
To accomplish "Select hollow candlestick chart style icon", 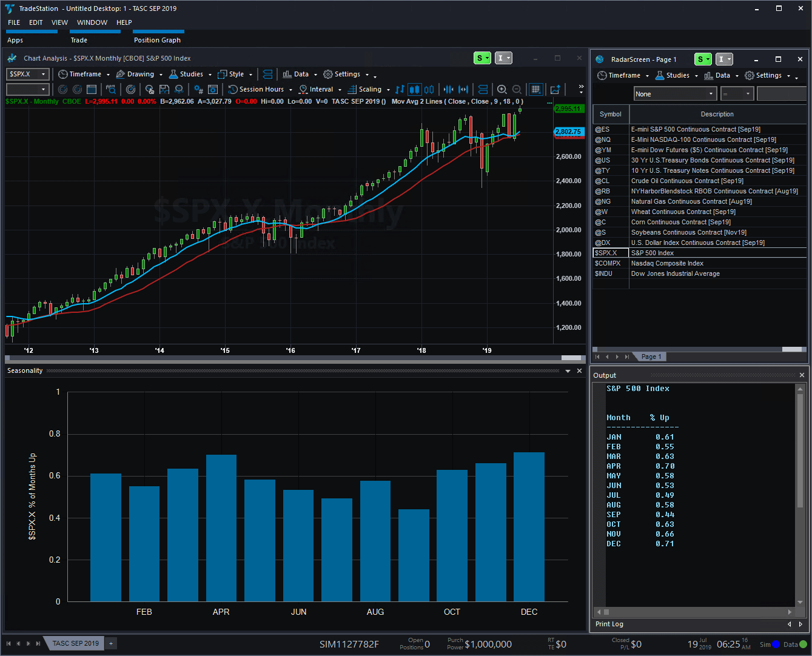I will tap(429, 89).
